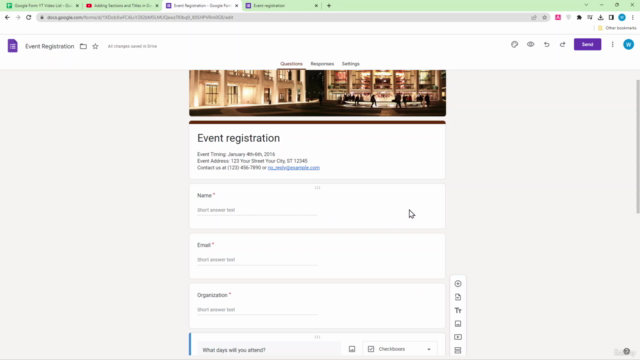This screenshot has width=640, height=360.
Task: Add a new section
Action: tap(458, 351)
